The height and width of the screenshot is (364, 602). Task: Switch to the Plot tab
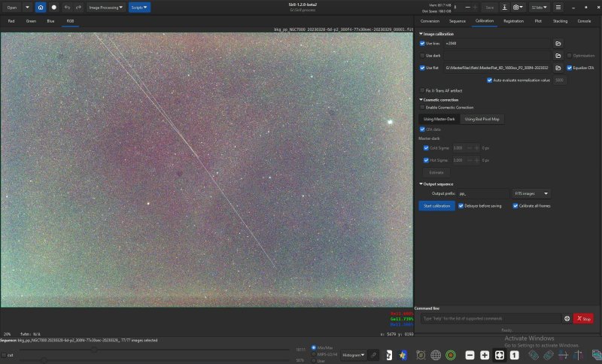click(x=538, y=21)
